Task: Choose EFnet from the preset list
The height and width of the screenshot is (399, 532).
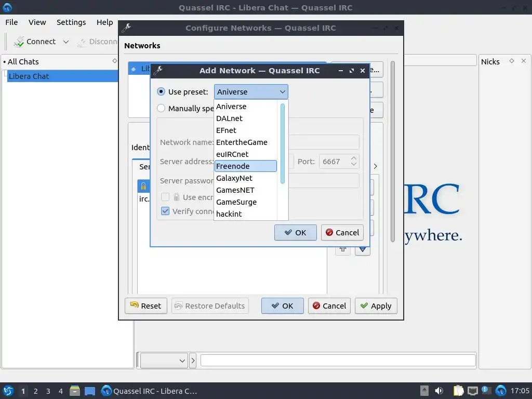Action: pos(245,130)
